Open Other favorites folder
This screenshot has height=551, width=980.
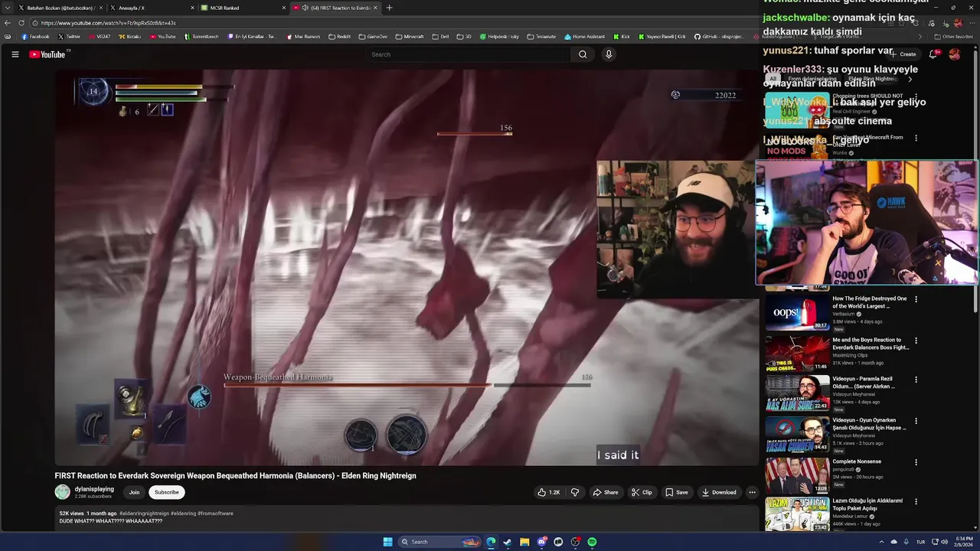click(954, 37)
